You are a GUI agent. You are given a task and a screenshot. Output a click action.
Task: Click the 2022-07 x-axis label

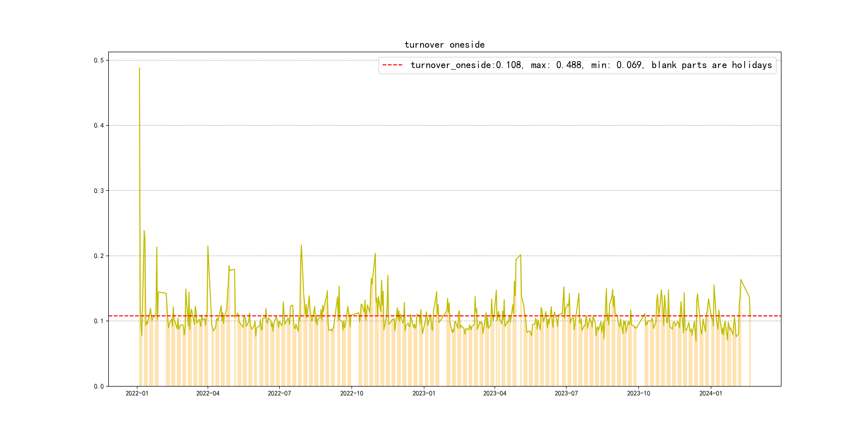(279, 393)
